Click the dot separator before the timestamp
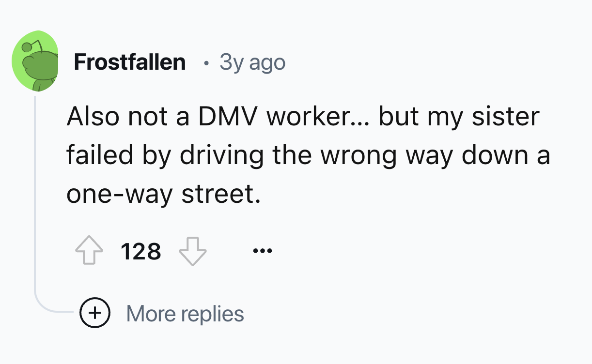The width and height of the screenshot is (592, 364). [x=207, y=63]
